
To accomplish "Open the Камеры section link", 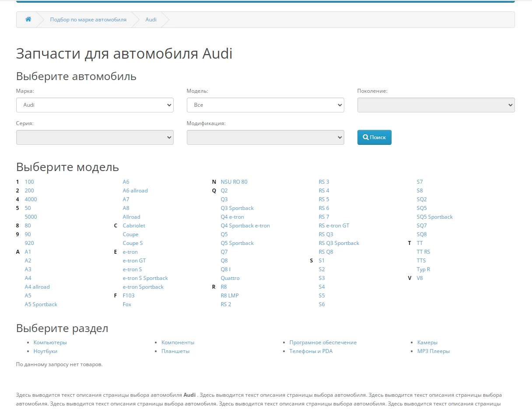I will 427,343.
